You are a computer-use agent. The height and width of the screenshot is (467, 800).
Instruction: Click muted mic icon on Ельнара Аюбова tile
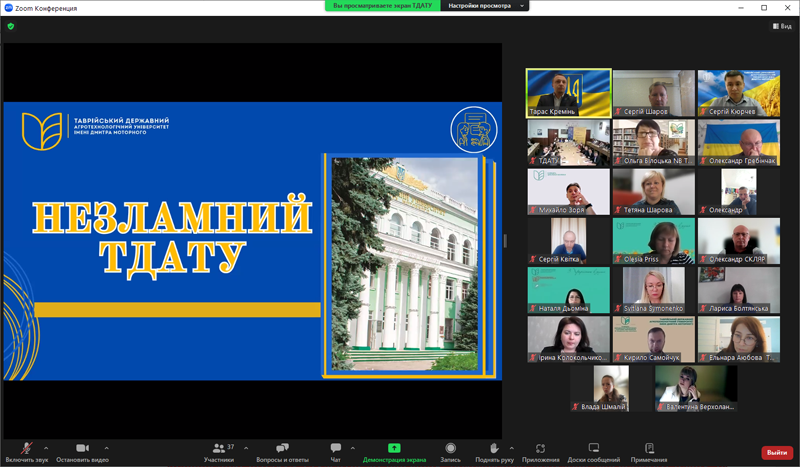click(x=703, y=358)
